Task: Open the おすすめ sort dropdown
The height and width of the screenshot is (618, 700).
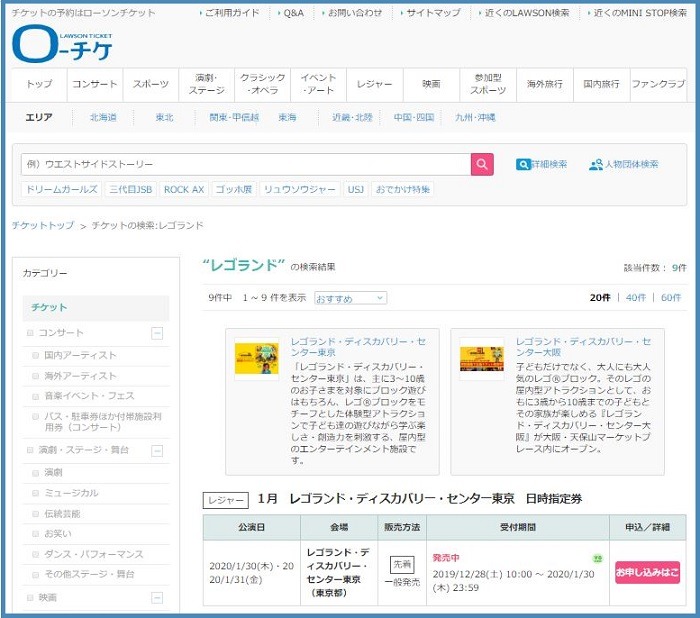Action: (350, 298)
